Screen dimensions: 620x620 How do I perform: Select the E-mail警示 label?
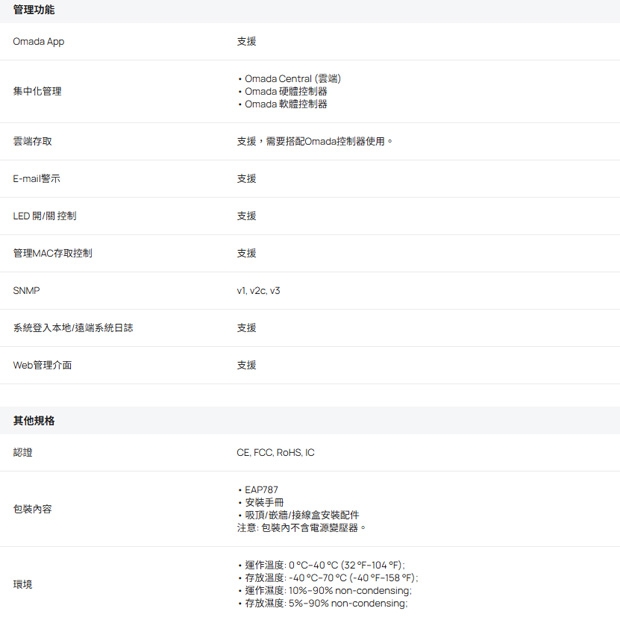pos(36,179)
